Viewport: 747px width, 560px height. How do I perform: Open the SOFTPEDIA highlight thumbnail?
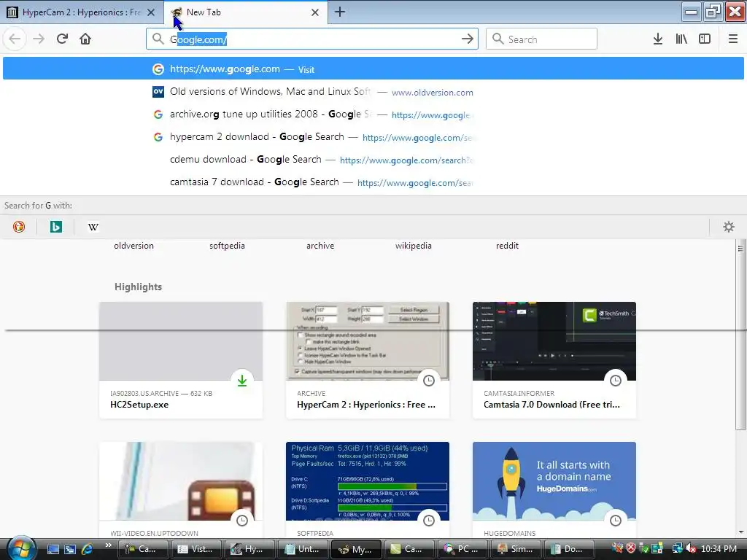[368, 481]
